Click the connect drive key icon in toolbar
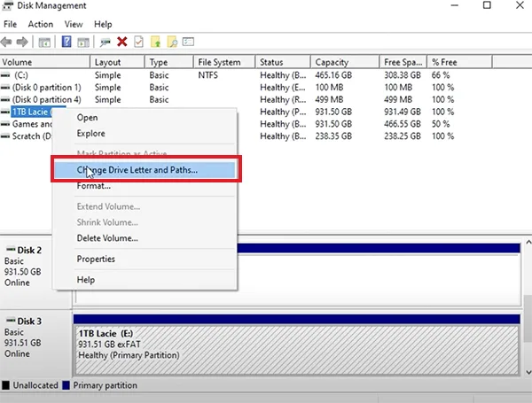The image size is (532, 403). pos(106,42)
